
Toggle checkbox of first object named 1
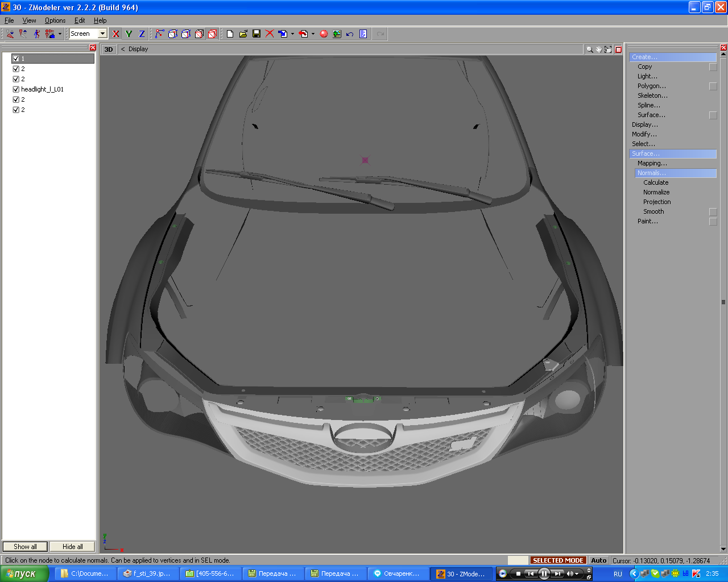(x=16, y=59)
